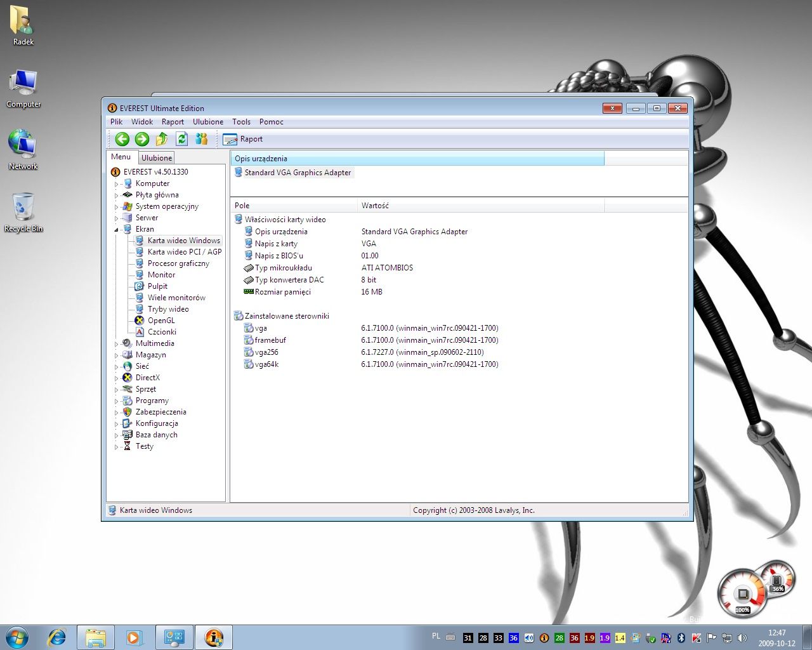Open the Widok menu

click(x=142, y=122)
